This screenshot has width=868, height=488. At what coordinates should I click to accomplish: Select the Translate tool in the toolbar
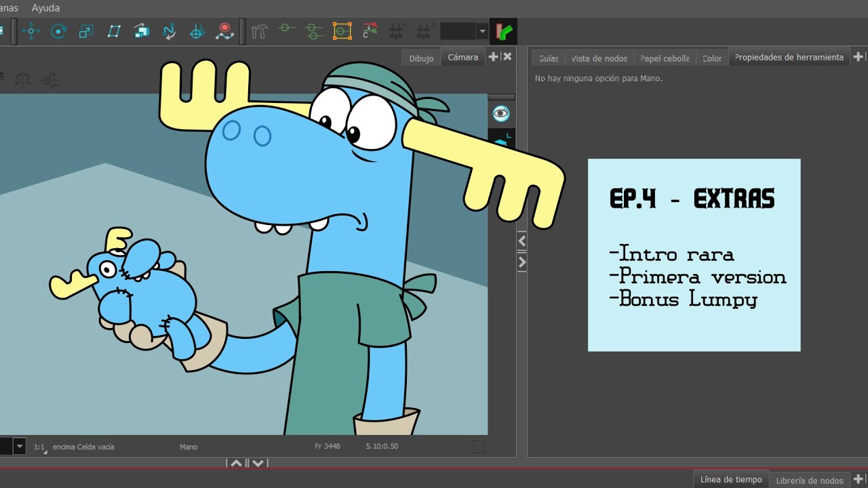[31, 31]
